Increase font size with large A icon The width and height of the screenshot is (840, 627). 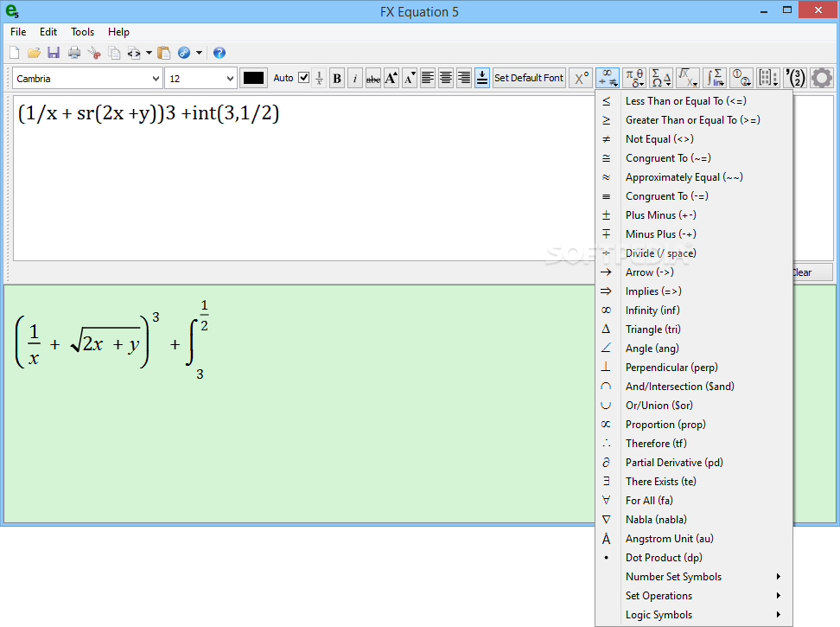click(x=391, y=78)
